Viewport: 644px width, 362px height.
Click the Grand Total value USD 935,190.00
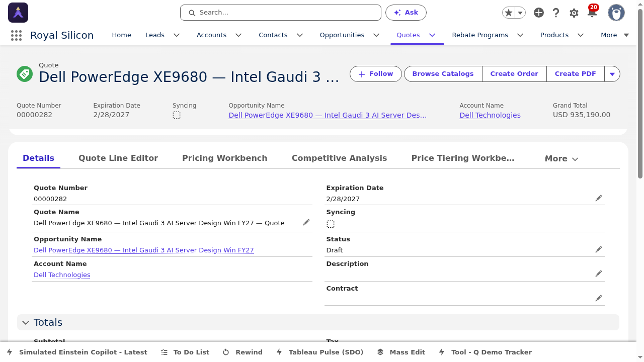[x=582, y=115]
